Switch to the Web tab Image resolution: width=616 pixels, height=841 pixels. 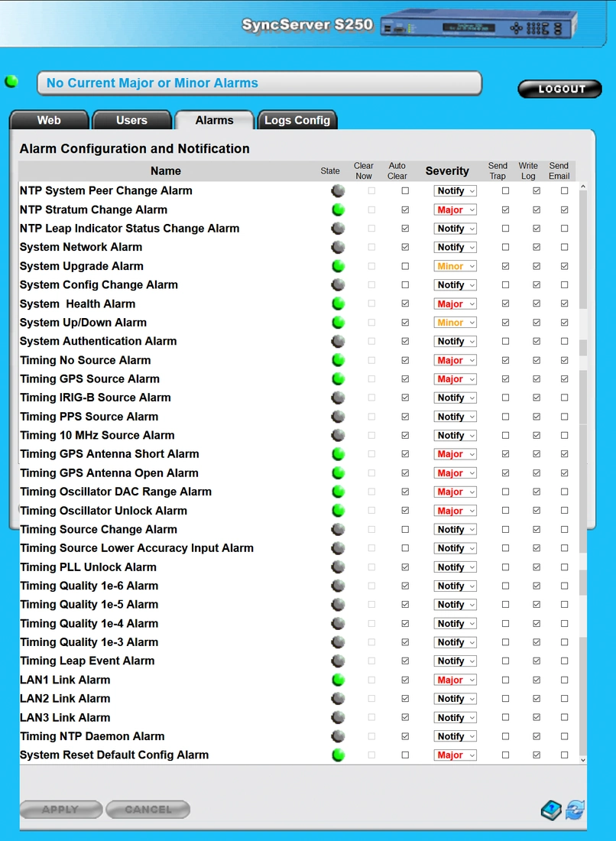[x=49, y=120]
